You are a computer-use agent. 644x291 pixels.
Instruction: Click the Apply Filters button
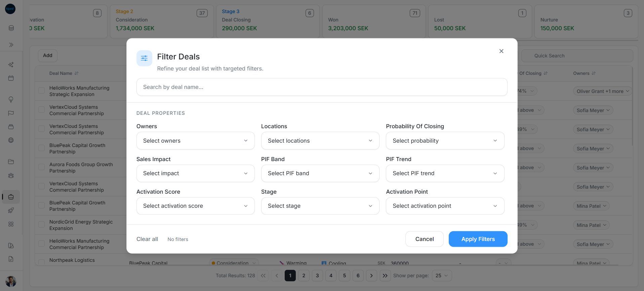[478, 239]
